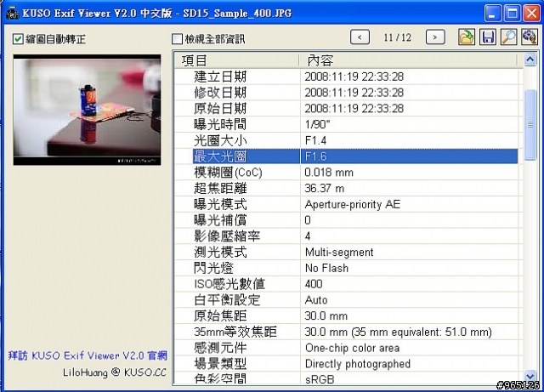Click the 1/90" exposure time value
The width and height of the screenshot is (544, 392).
pyautogui.click(x=317, y=125)
